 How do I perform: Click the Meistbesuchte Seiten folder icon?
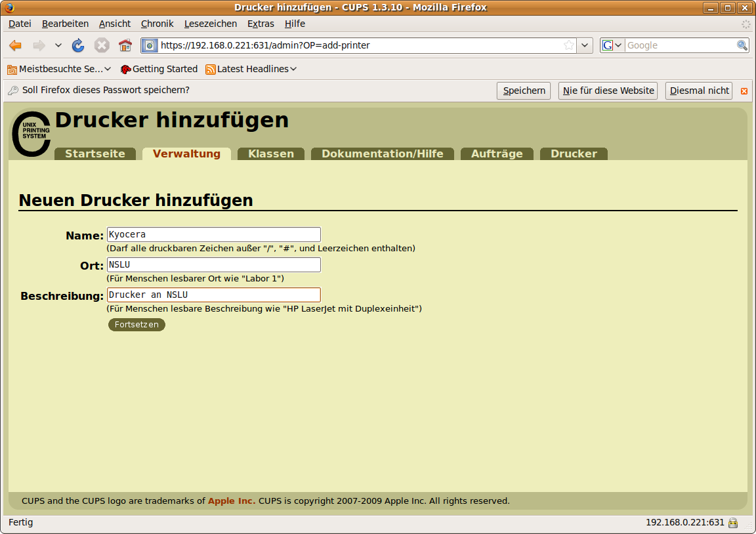(x=12, y=70)
